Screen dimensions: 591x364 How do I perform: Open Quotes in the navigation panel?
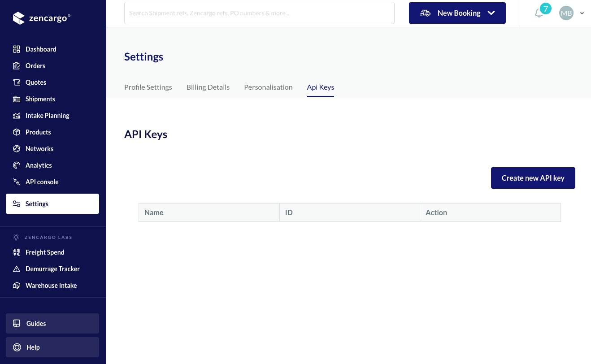pyautogui.click(x=36, y=82)
